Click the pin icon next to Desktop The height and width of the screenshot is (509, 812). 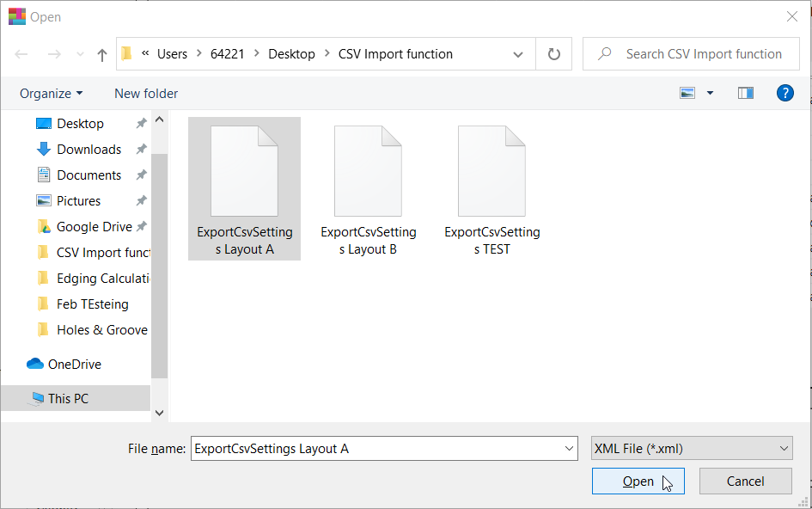coord(142,123)
